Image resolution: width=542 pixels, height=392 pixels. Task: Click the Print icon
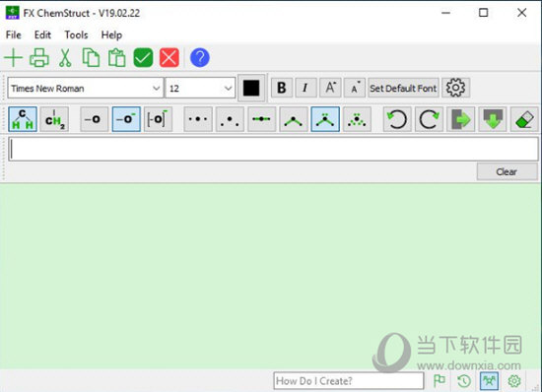pos(39,58)
